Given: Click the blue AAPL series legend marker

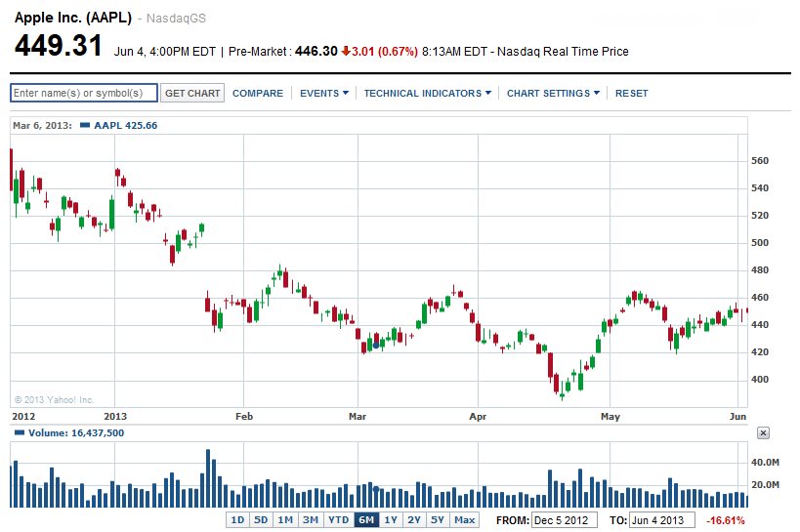Looking at the screenshot, I should [x=85, y=125].
